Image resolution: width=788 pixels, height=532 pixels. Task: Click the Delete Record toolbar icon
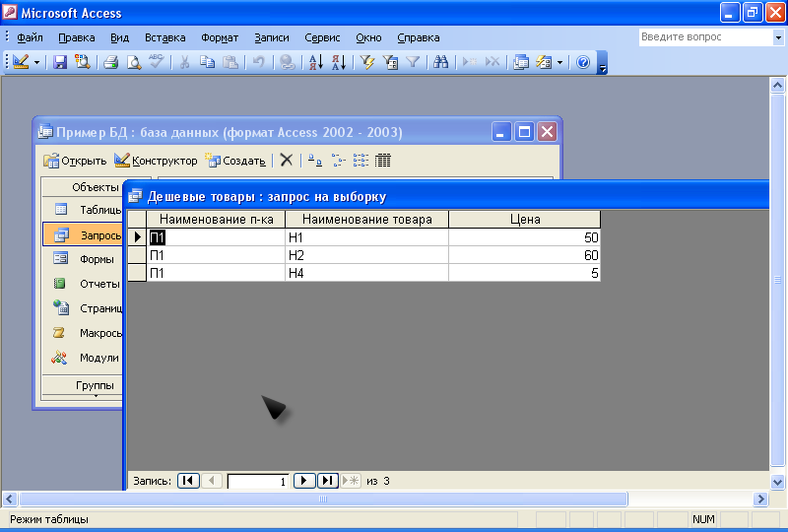pos(492,62)
